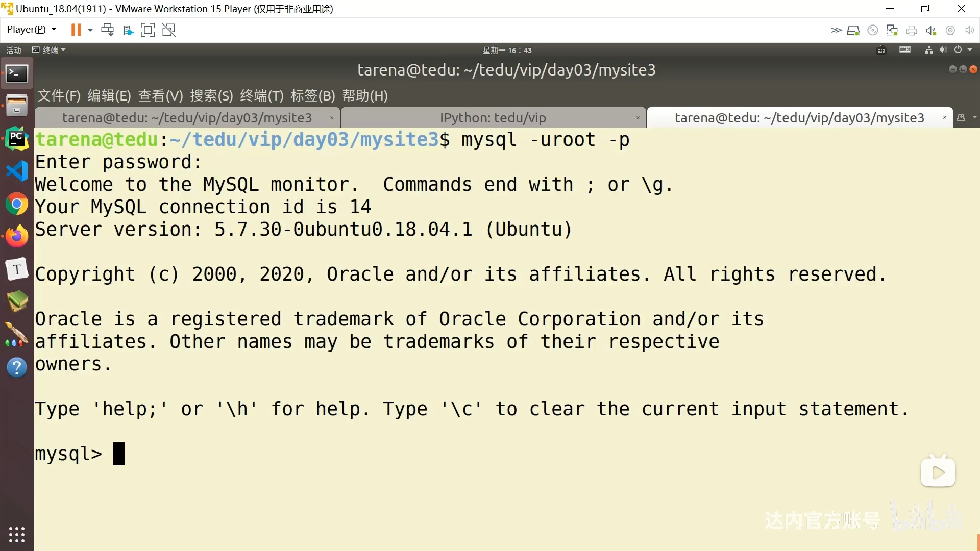This screenshot has width=980, height=551.
Task: Toggle Unity mode icon in VMware toolbar
Action: [x=169, y=30]
